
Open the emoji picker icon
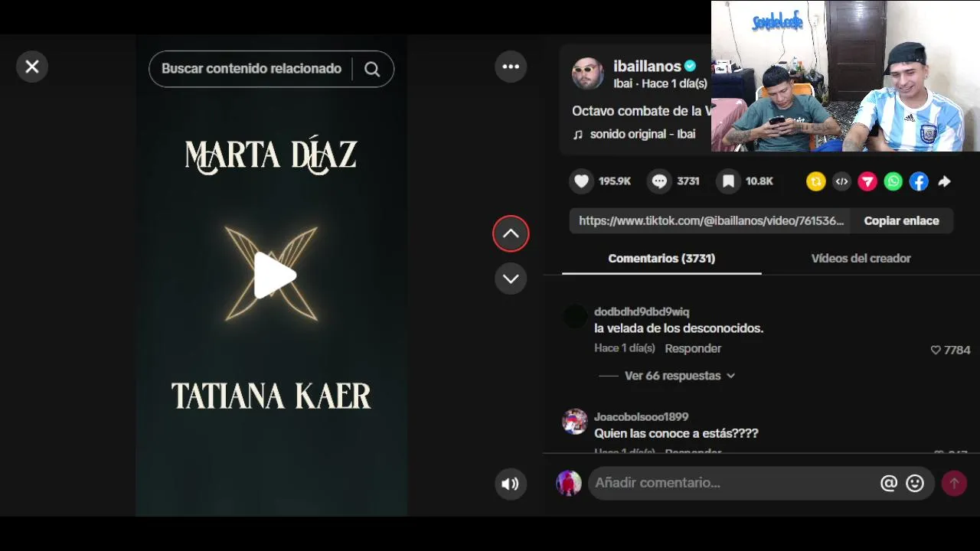[915, 483]
